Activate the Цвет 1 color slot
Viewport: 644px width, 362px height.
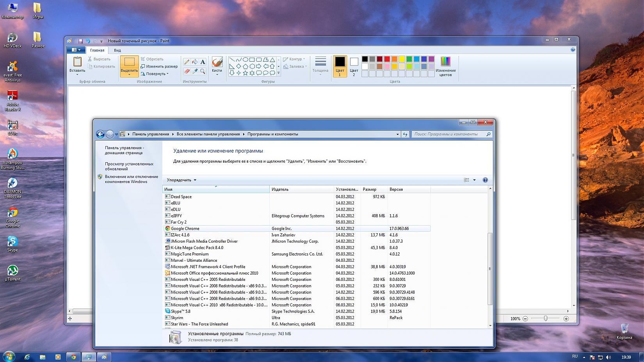pyautogui.click(x=340, y=66)
